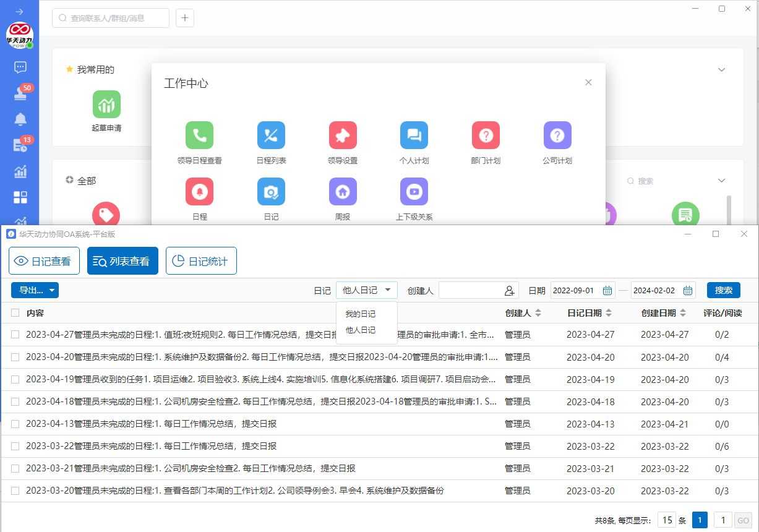The height and width of the screenshot is (532, 759).
Task: Tick the checkbox for the 2023-04-27 diary row
Action: 15,335
